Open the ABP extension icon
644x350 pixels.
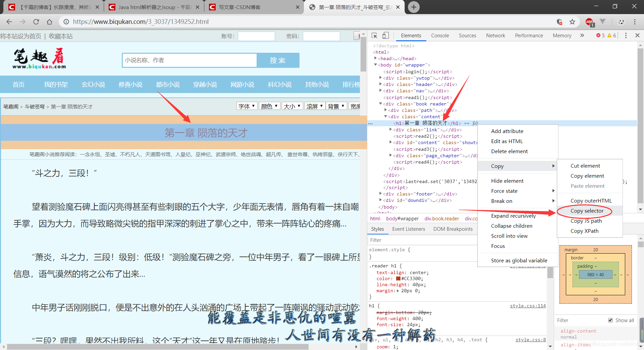point(589,22)
